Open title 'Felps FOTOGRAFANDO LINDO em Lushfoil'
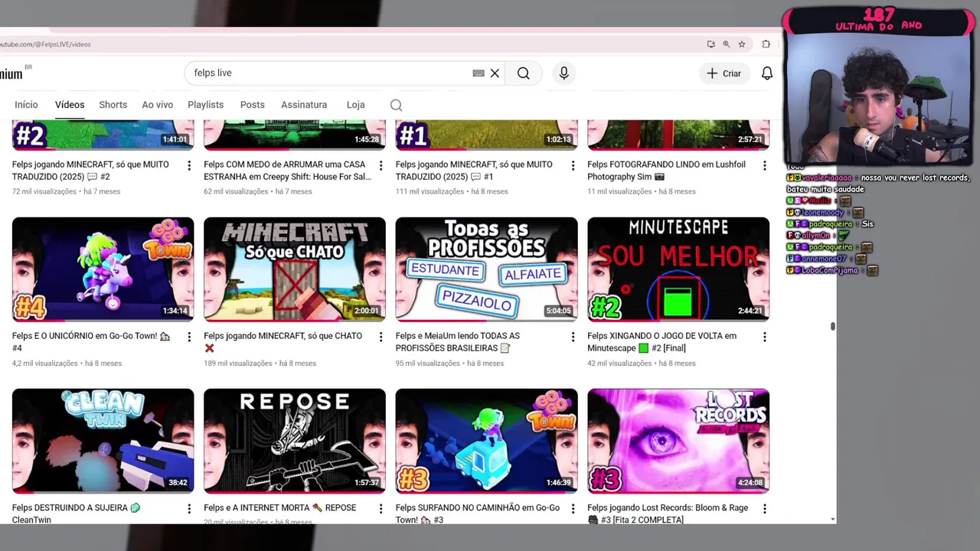980x551 pixels. pyautogui.click(x=666, y=171)
